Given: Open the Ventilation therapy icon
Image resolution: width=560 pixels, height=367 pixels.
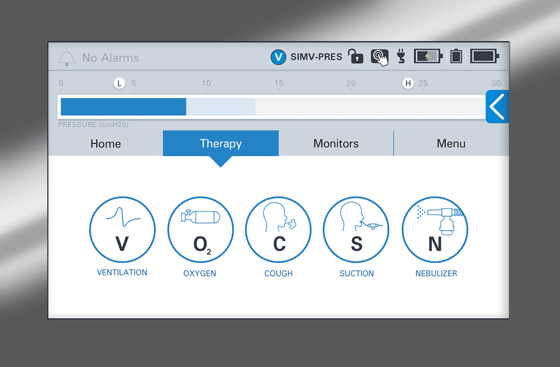Looking at the screenshot, I should 122,230.
